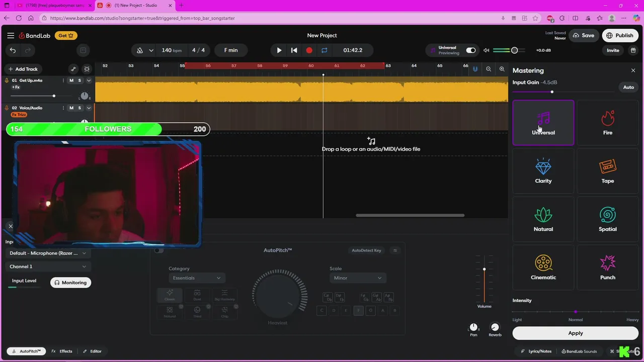Save the project

click(x=583, y=36)
